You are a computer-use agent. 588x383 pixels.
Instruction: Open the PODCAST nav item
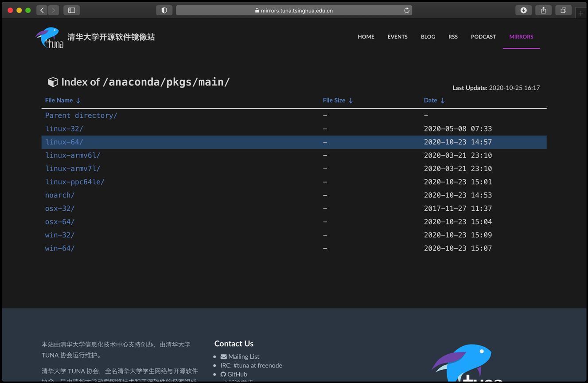pos(483,37)
